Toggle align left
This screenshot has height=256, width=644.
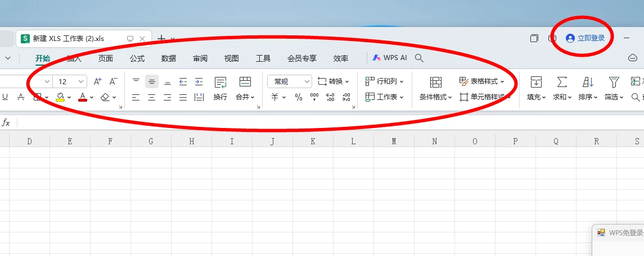coord(136,97)
